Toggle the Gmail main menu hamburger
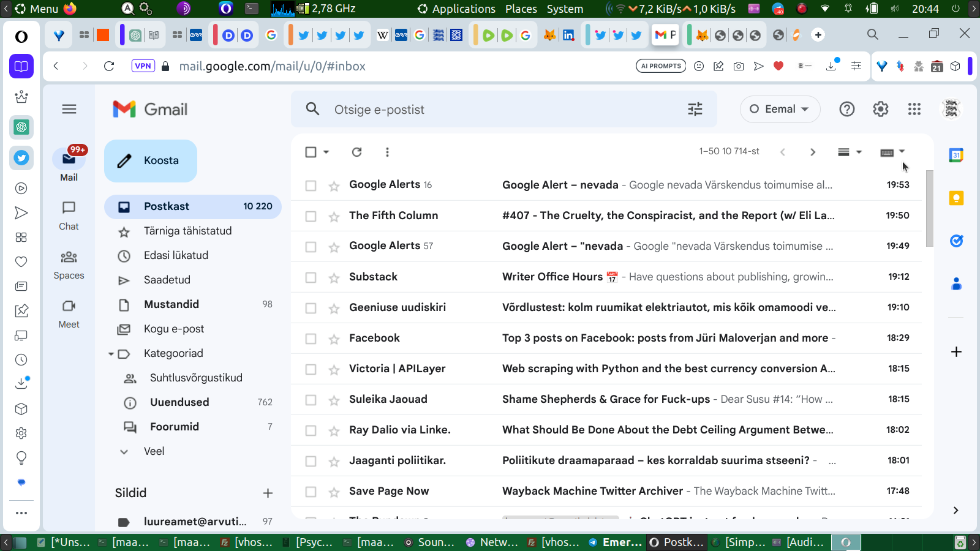Viewport: 980px width, 551px height. (69, 109)
